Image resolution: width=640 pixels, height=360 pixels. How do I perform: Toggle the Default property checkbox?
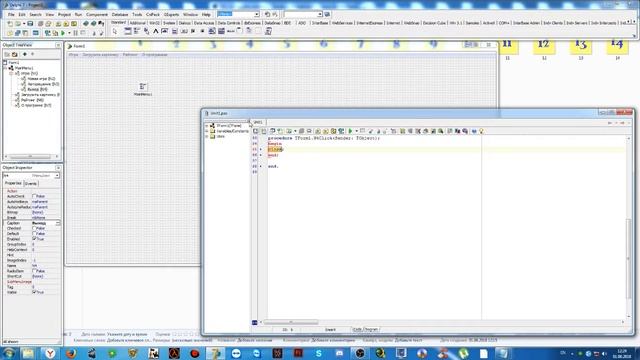coord(34,233)
